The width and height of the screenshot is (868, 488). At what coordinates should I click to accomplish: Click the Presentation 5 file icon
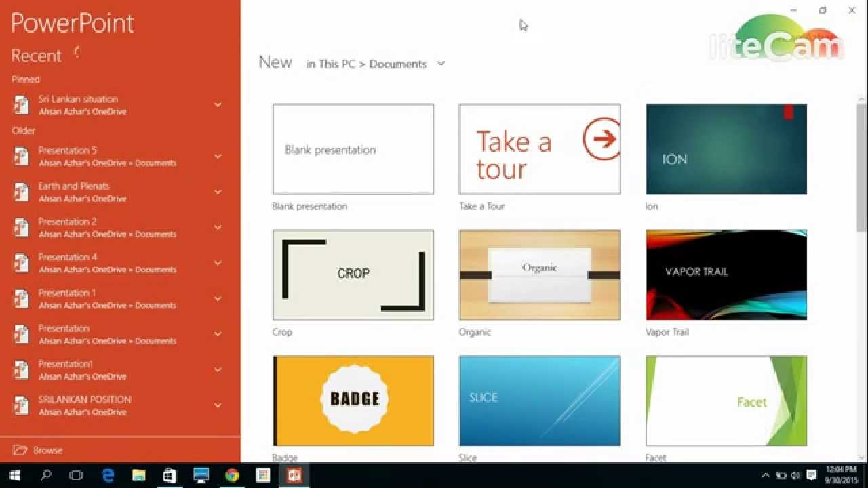22,157
